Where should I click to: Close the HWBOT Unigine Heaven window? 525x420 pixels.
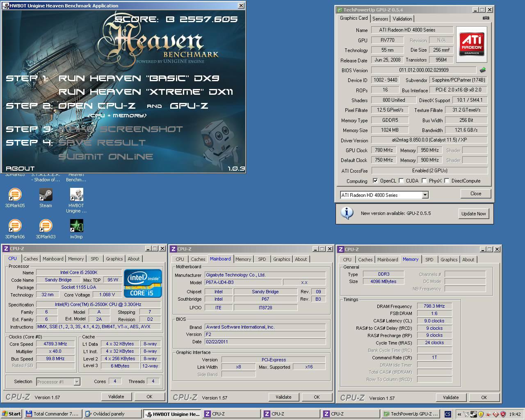point(241,5)
